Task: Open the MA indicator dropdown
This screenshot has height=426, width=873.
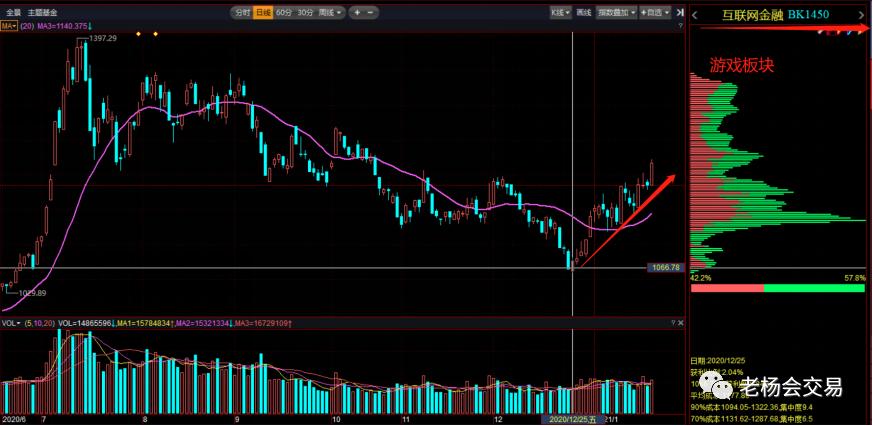Action: pos(8,26)
